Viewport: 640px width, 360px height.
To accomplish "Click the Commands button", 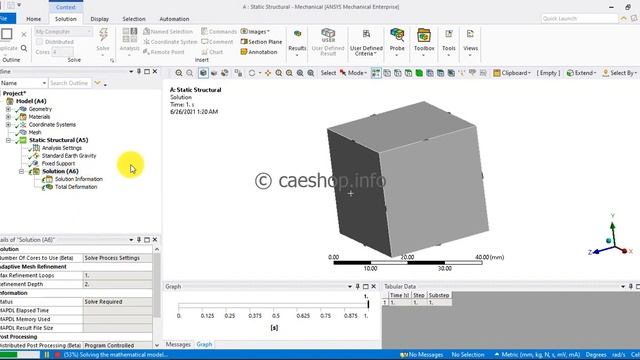I will [219, 31].
